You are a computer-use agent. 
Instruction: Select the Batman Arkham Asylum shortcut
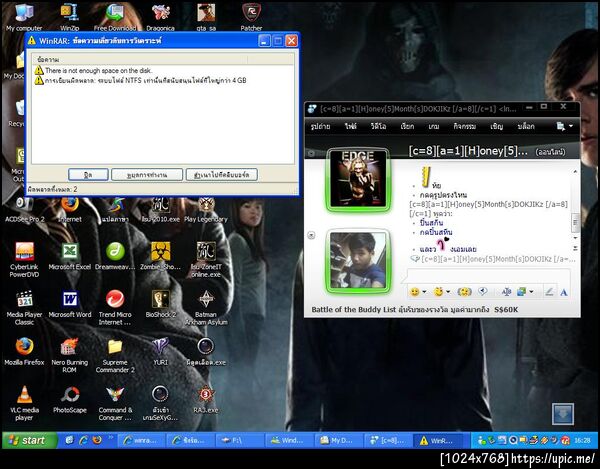[x=206, y=307]
